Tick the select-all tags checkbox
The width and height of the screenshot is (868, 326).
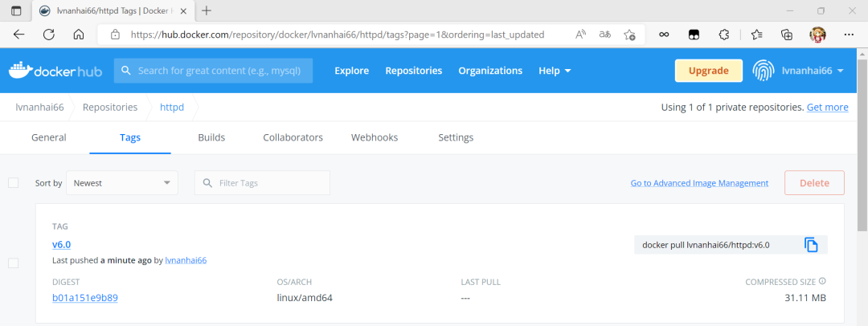tap(14, 182)
